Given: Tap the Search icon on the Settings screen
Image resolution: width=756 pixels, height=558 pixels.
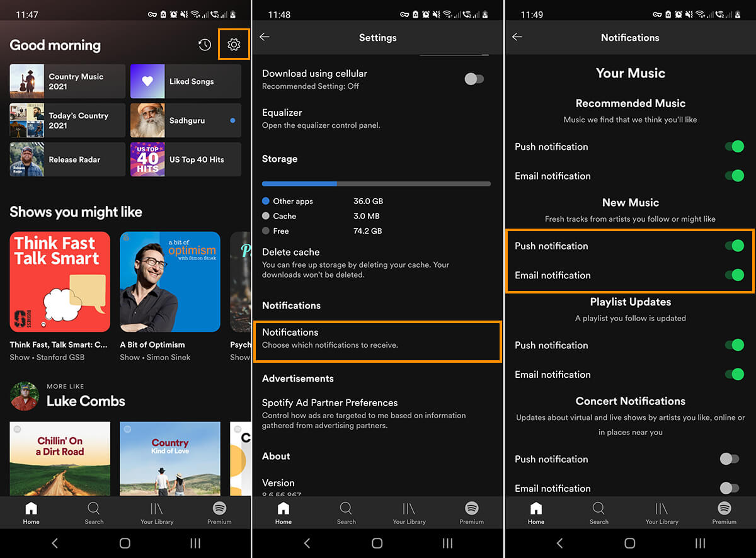Looking at the screenshot, I should (x=346, y=508).
